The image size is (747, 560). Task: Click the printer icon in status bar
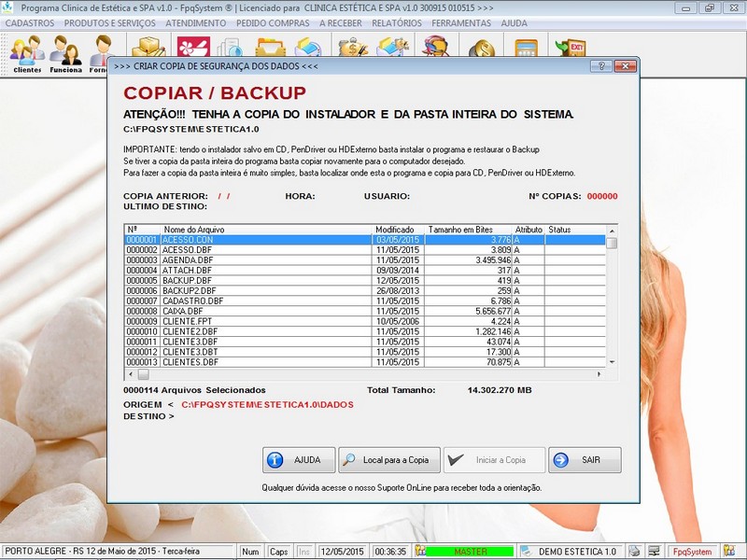tap(634, 551)
